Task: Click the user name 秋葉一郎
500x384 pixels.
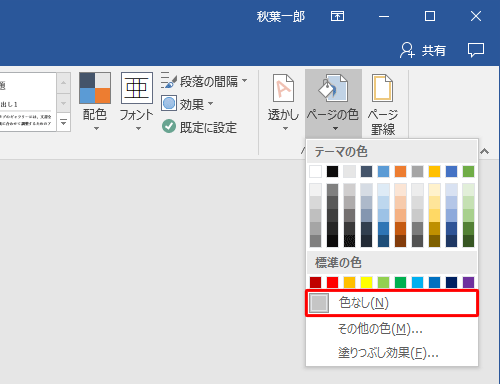Action: tap(281, 16)
